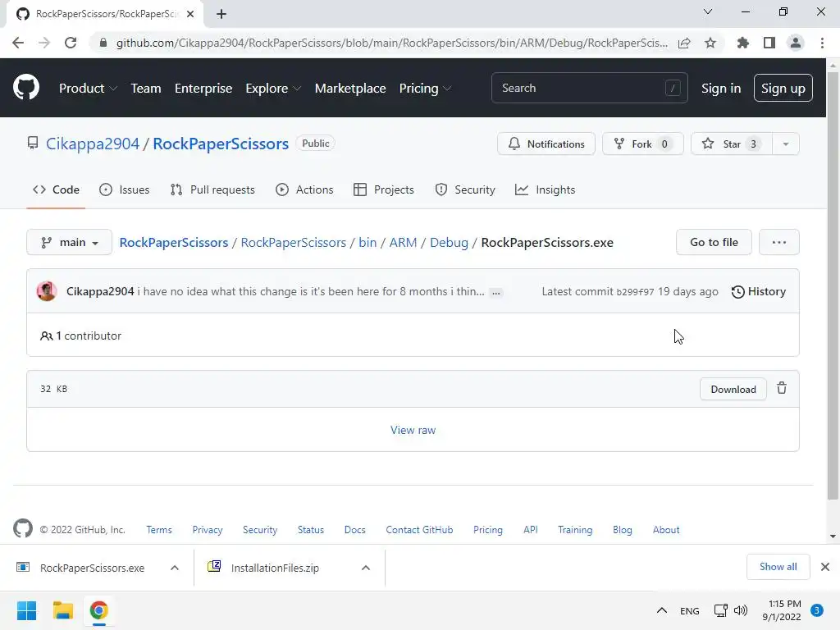Open commit History link
This screenshot has height=630, width=840.
coord(759,291)
